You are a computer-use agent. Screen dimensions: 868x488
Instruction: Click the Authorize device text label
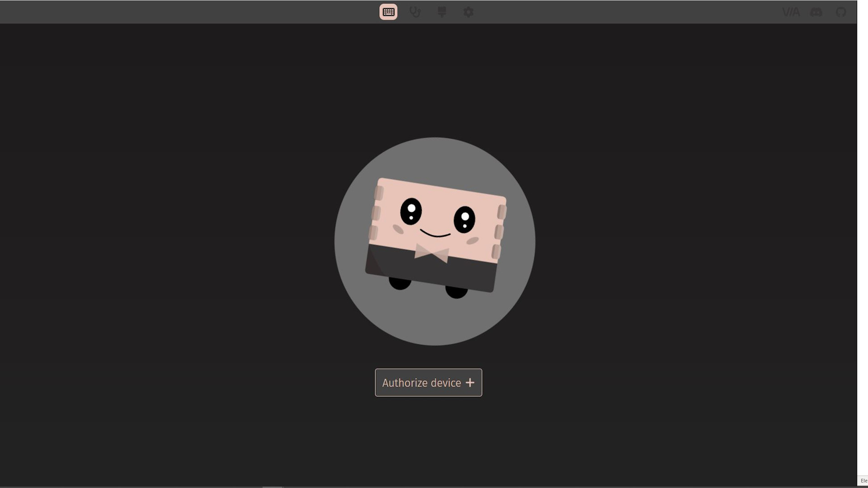(421, 383)
